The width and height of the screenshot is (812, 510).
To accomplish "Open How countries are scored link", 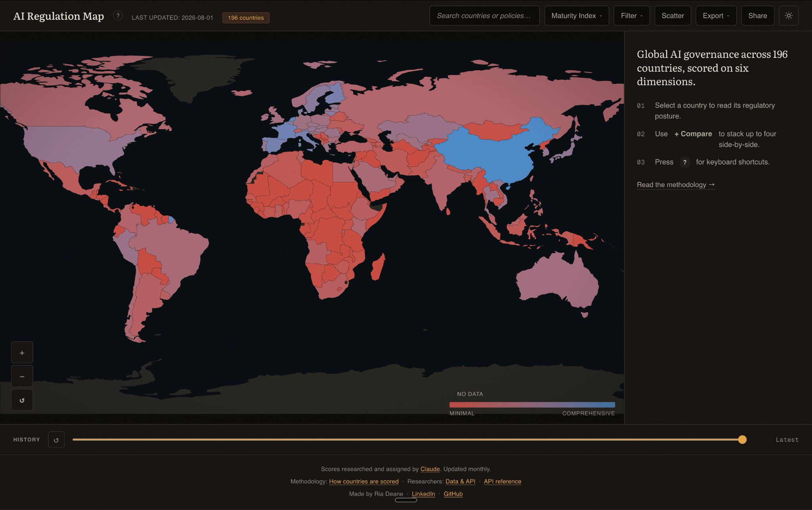I will pos(364,481).
